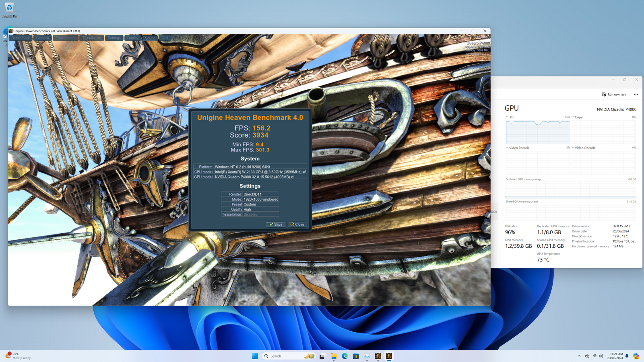The image size is (644, 362).
Task: Click the first Heaven Benchmark taskbar icon
Action: 378,356
